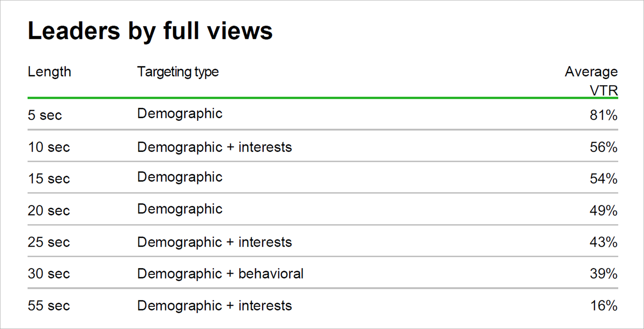Click the 16% VTR value
Viewport: 644px width, 329px height.
pos(604,306)
